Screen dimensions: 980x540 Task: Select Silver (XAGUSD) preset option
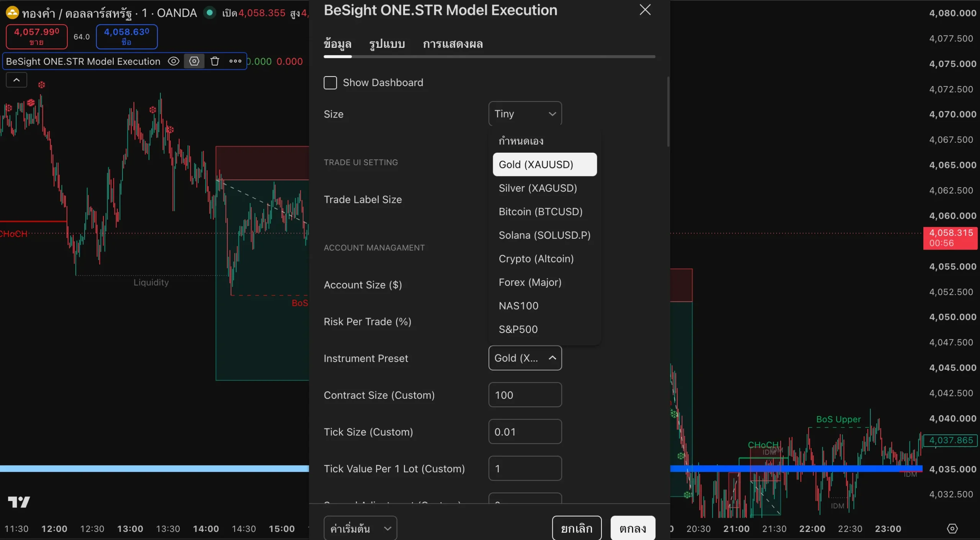[x=545, y=188]
